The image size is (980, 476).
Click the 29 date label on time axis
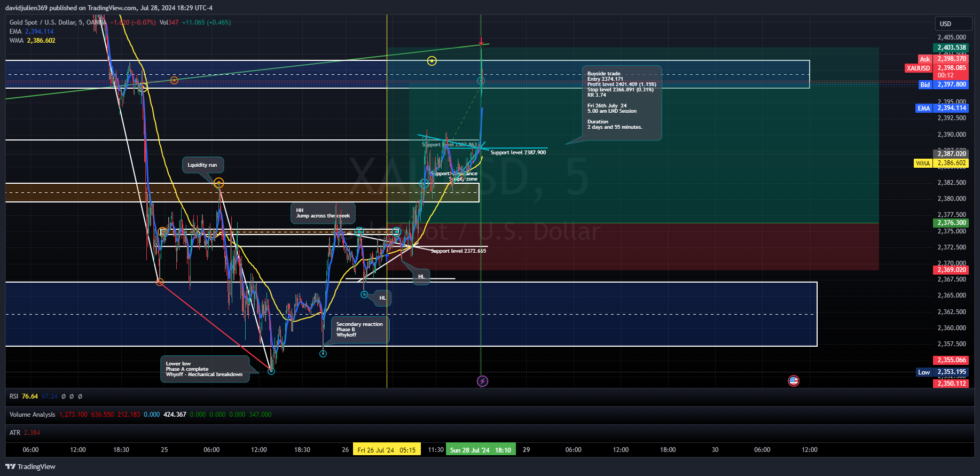click(x=526, y=450)
